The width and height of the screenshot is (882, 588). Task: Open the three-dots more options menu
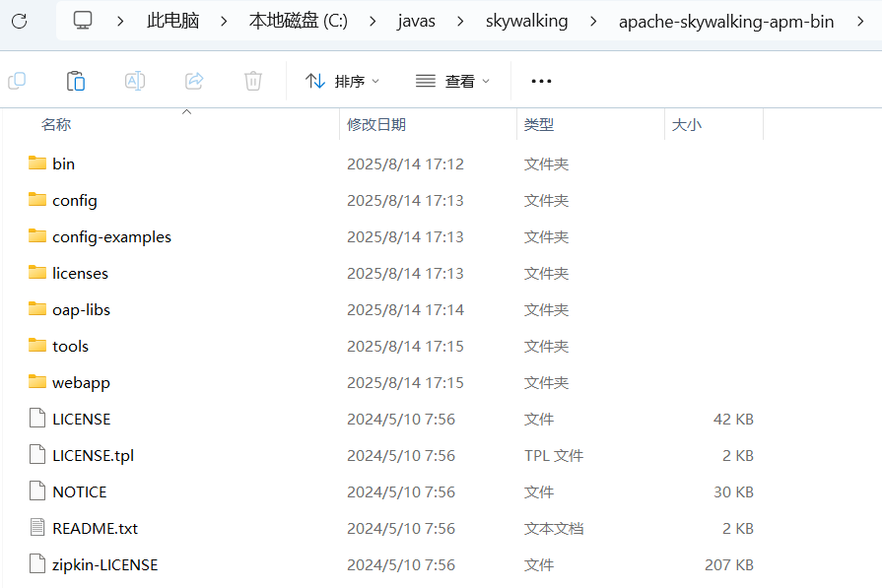[x=541, y=81]
